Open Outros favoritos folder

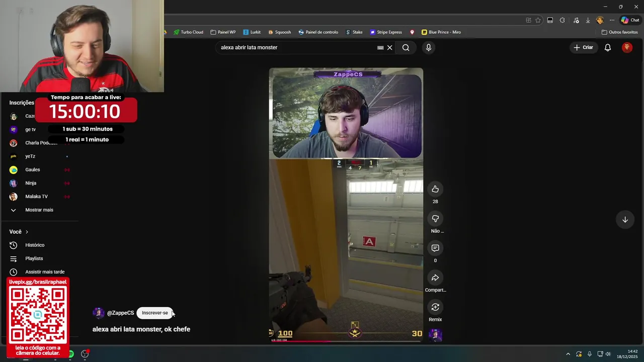point(619,32)
